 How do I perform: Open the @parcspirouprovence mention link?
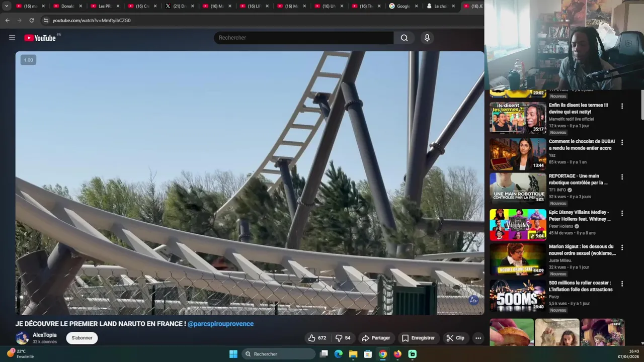tap(220, 324)
